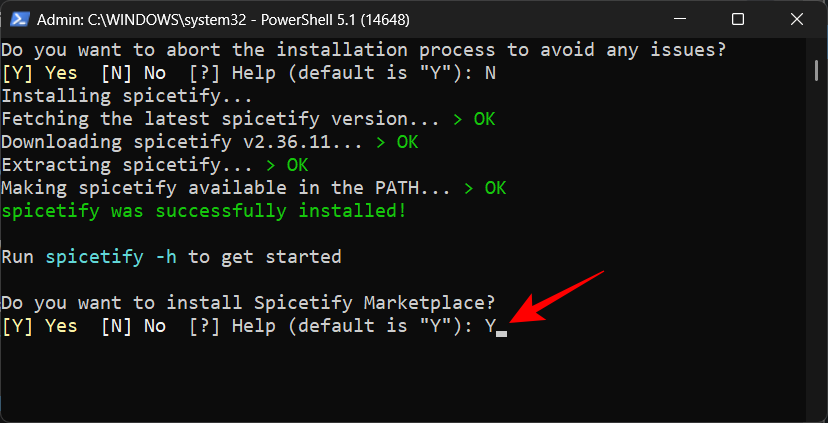Click the OK status after "Fetching the latest spicetify version"

(x=484, y=119)
